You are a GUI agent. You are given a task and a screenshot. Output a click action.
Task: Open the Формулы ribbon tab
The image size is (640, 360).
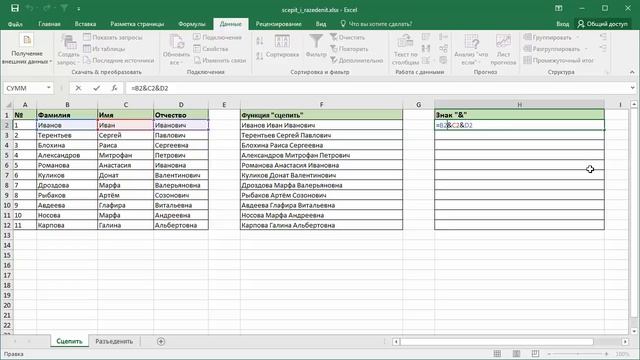191,24
